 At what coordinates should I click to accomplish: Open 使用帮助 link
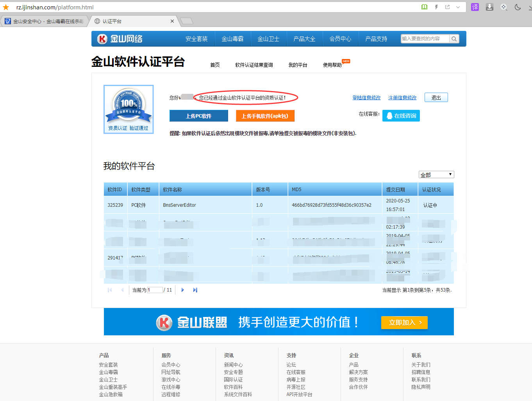click(332, 65)
